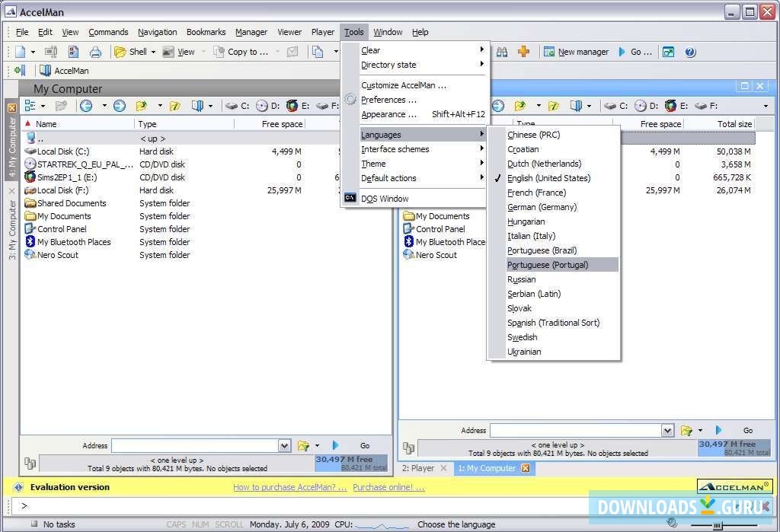Switch to the 2: Player tab
This screenshot has width=780, height=532.
418,468
